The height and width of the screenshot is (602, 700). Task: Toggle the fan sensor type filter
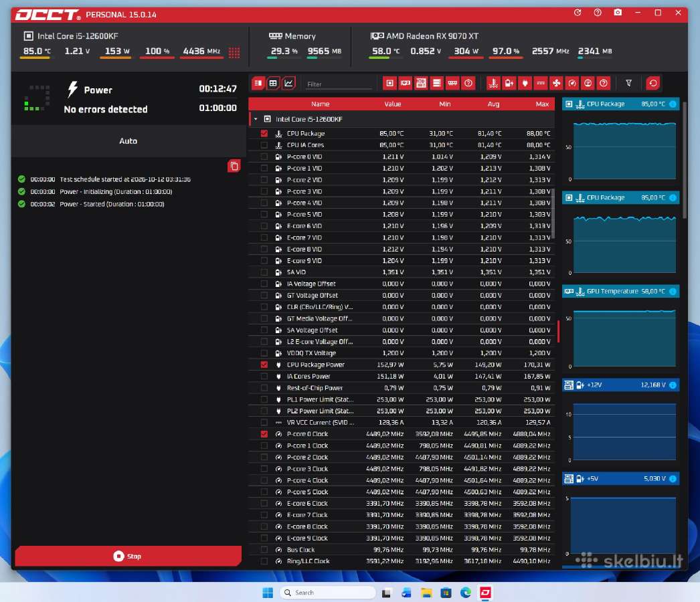(x=556, y=83)
